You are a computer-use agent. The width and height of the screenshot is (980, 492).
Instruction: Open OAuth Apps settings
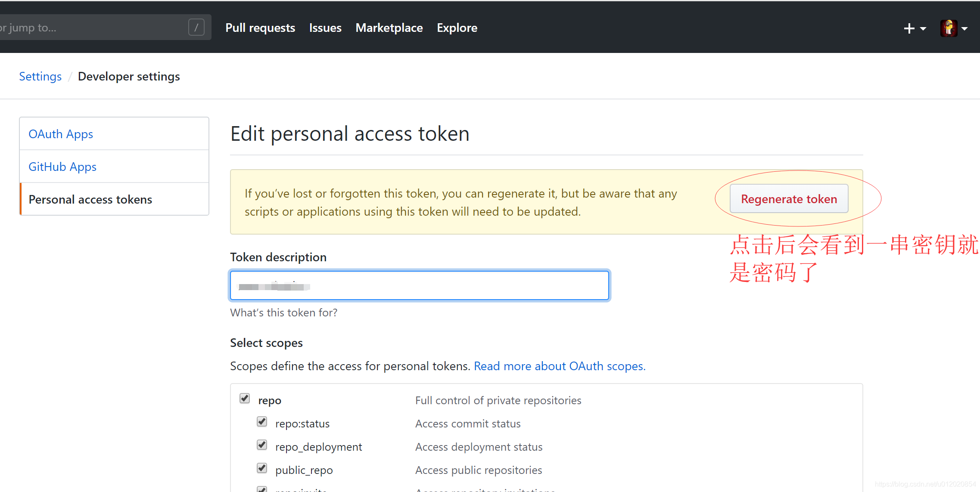coord(60,133)
